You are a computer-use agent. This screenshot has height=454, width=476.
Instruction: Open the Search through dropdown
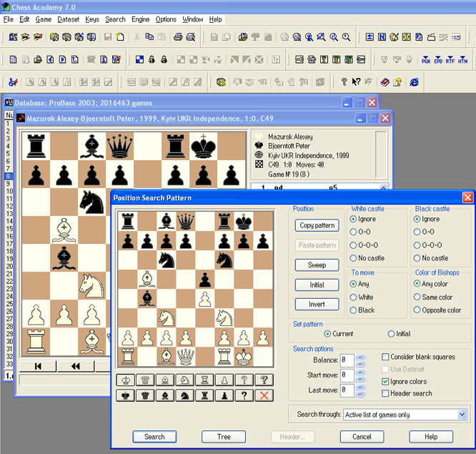(462, 414)
